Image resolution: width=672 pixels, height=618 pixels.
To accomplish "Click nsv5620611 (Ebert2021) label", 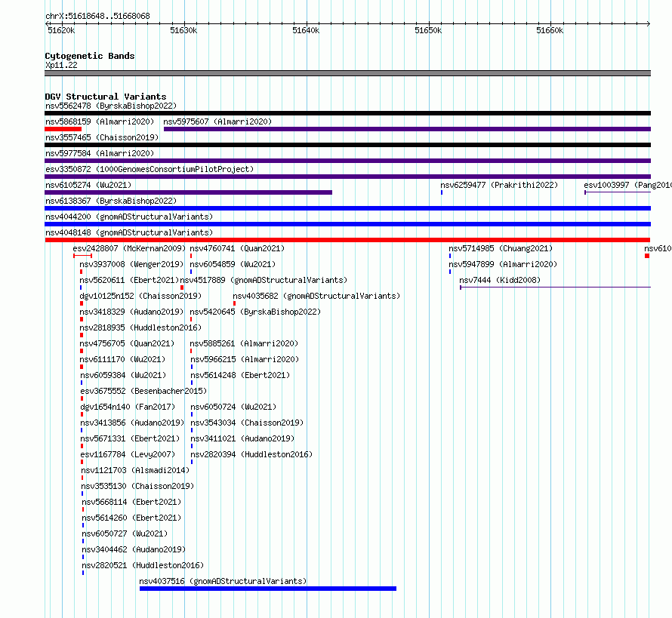I will [129, 280].
